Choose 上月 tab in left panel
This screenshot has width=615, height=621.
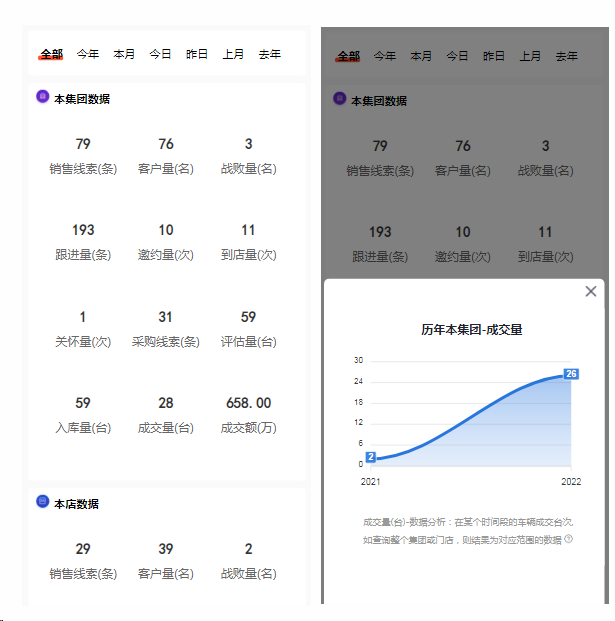[x=233, y=54]
